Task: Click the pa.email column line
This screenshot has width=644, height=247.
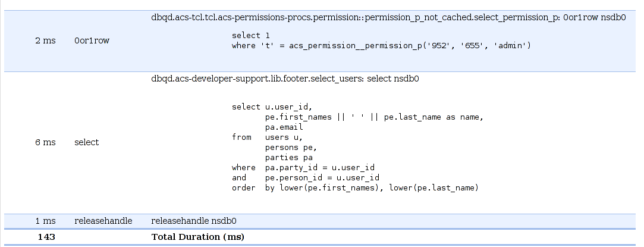Action: (284, 127)
